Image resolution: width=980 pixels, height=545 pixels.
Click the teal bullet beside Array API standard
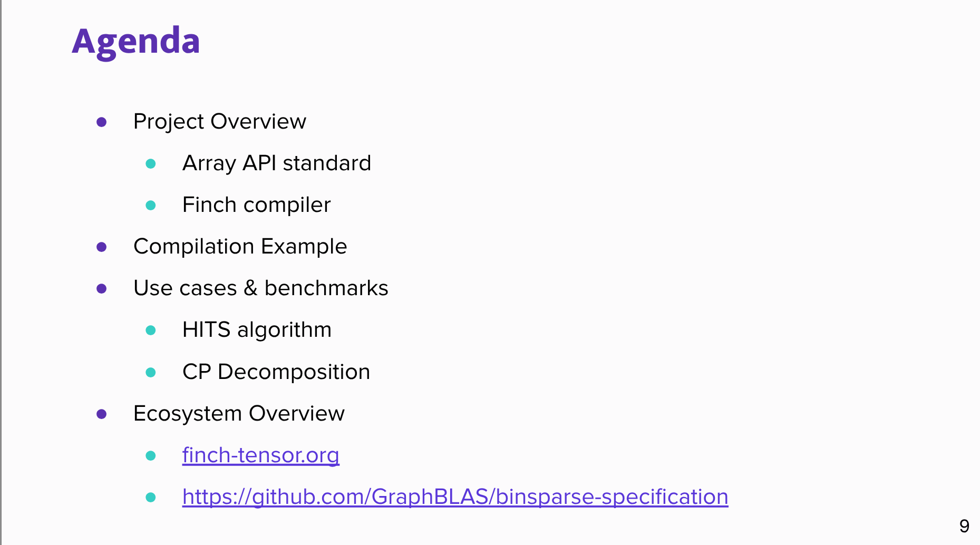[151, 164]
